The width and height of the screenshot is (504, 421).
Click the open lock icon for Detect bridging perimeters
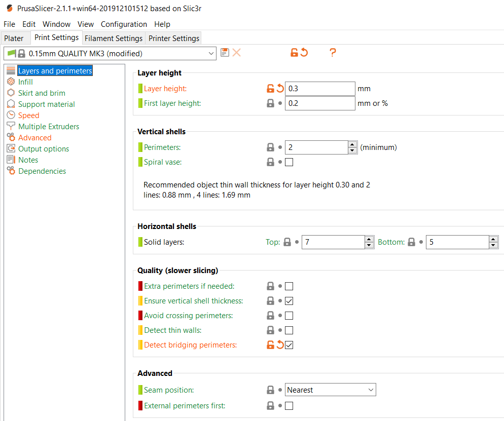pyautogui.click(x=270, y=345)
